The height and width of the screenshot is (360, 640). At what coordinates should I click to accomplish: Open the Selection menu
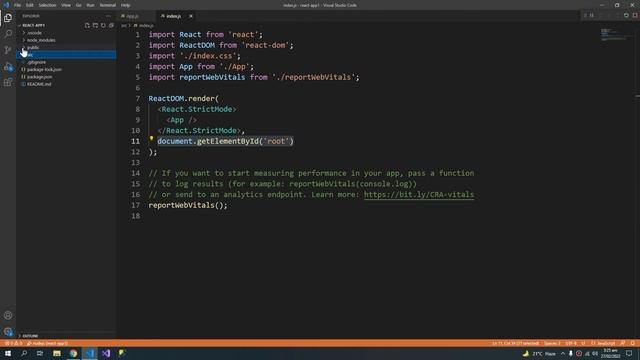[47, 5]
